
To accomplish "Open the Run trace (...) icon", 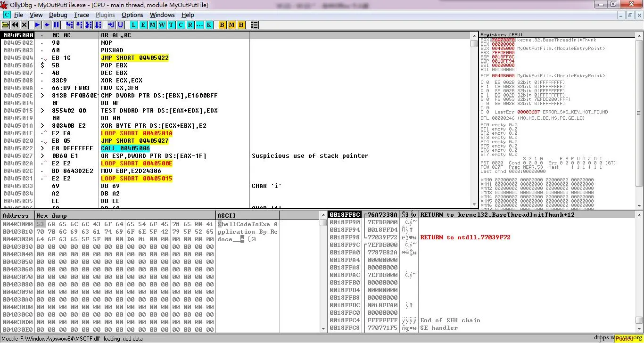I will pyautogui.click(x=200, y=25).
